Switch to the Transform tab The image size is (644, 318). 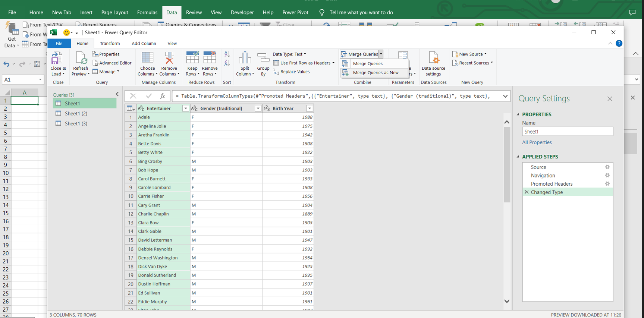(110, 44)
